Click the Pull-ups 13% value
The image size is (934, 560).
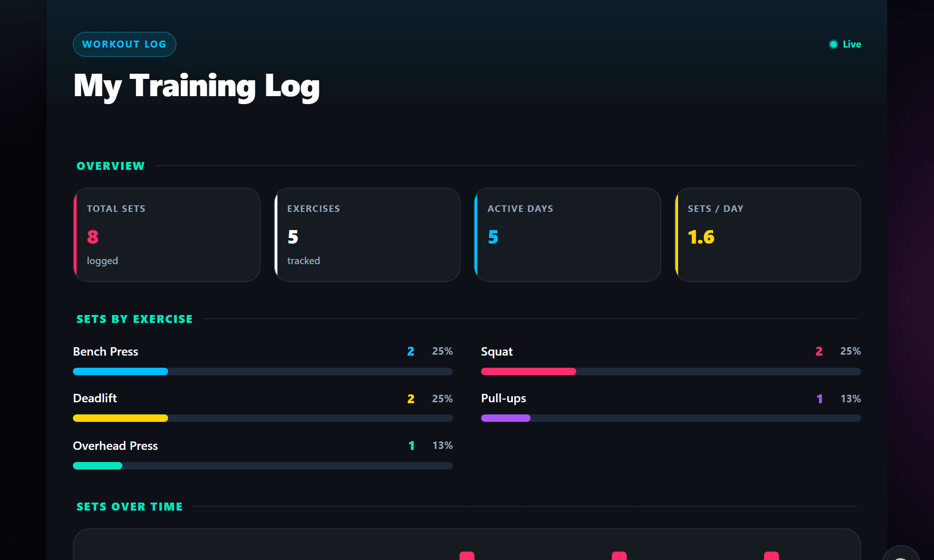pos(851,399)
